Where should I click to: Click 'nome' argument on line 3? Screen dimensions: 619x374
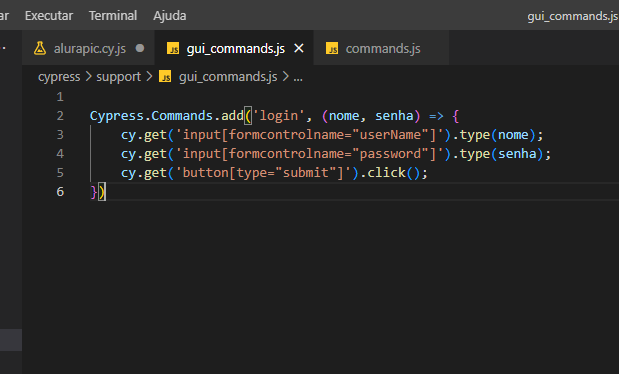coord(513,135)
